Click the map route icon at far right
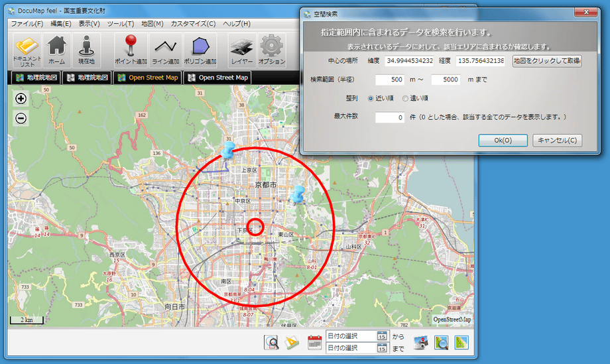Image resolution: width=610 pixels, height=364 pixels. click(461, 342)
